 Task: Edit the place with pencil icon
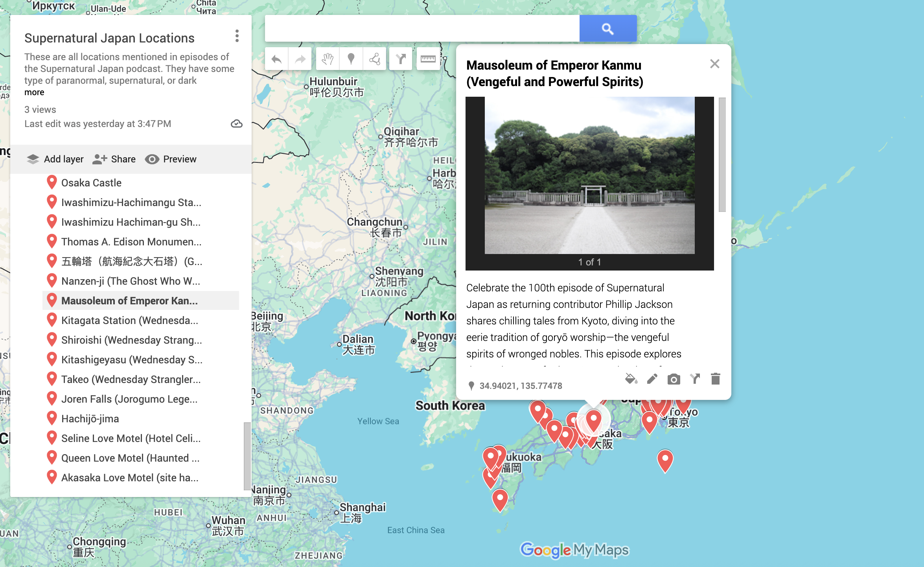pyautogui.click(x=652, y=379)
